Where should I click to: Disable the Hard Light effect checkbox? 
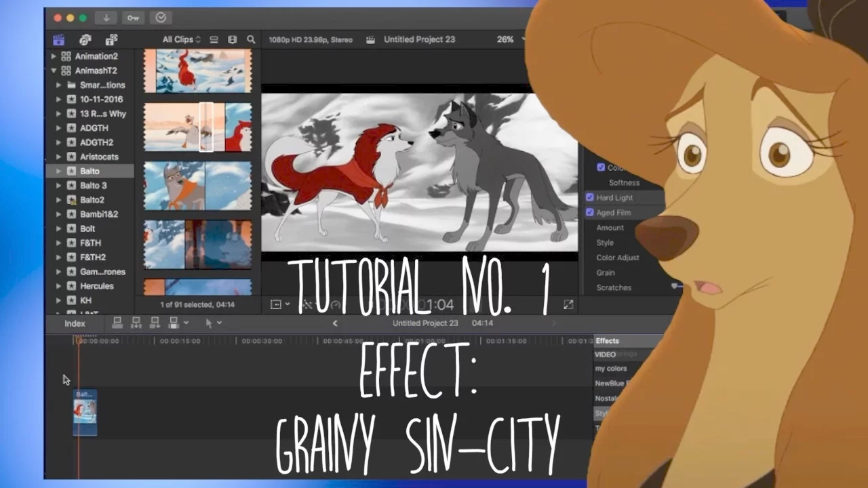click(590, 198)
